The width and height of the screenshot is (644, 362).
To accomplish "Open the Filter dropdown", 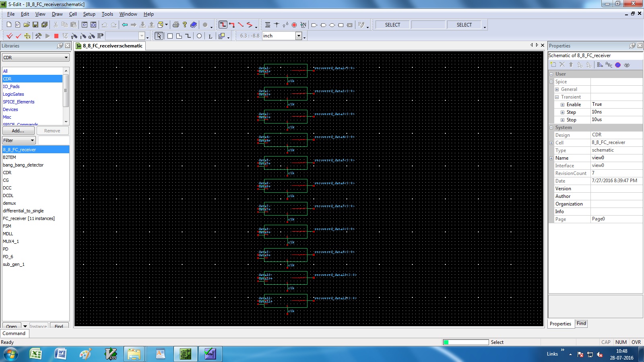I will pos(19,140).
